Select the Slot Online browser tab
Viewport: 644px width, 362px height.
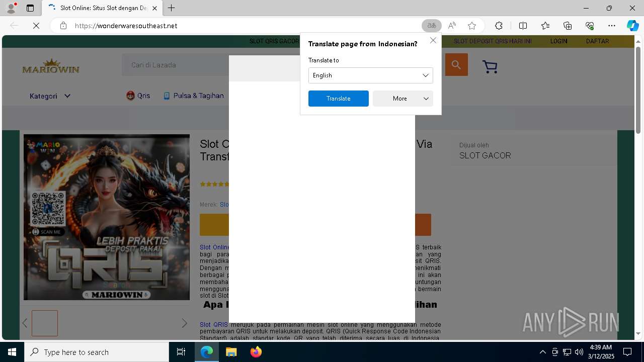pyautogui.click(x=102, y=8)
